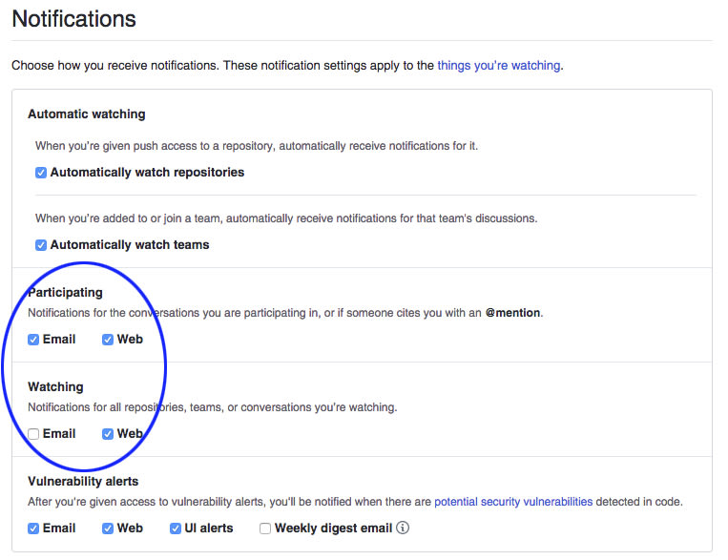Toggle Watching Web checkbox
Viewport: 728px width, 560px height.
[x=108, y=434]
